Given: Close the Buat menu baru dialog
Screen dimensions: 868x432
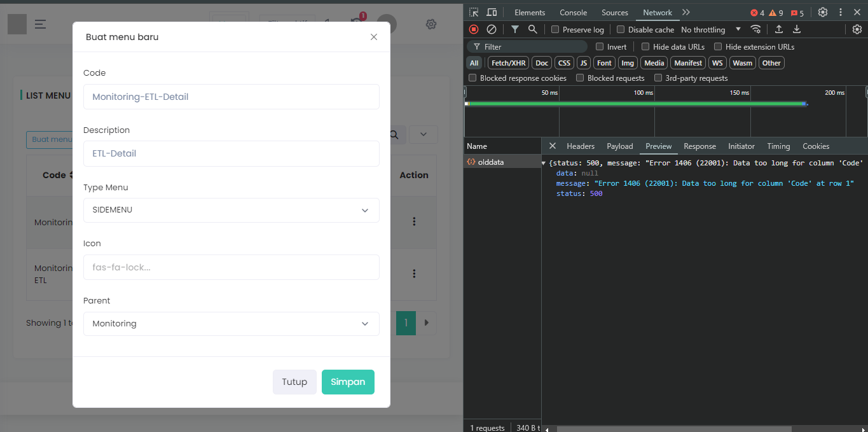Looking at the screenshot, I should 374,37.
